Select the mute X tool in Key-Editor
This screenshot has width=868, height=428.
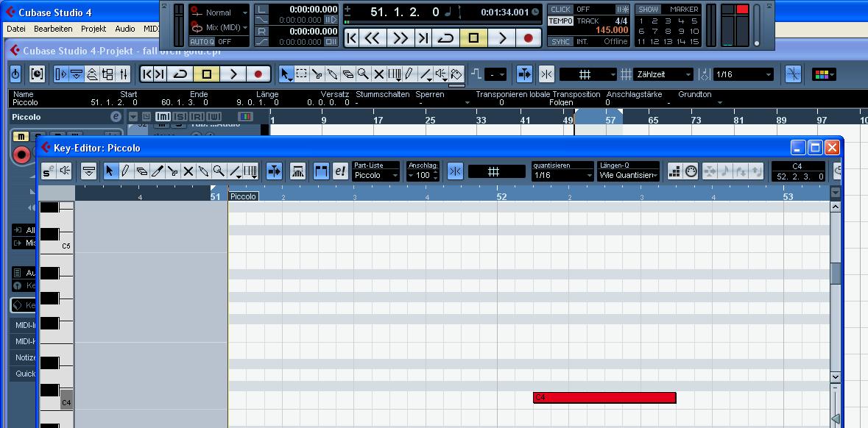click(188, 171)
